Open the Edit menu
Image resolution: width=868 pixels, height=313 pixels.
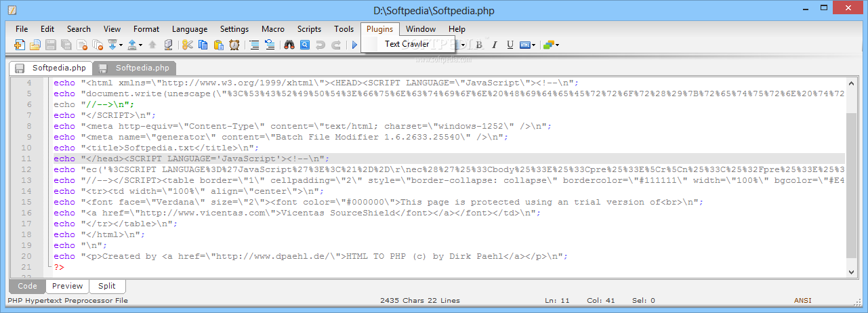tap(47, 29)
